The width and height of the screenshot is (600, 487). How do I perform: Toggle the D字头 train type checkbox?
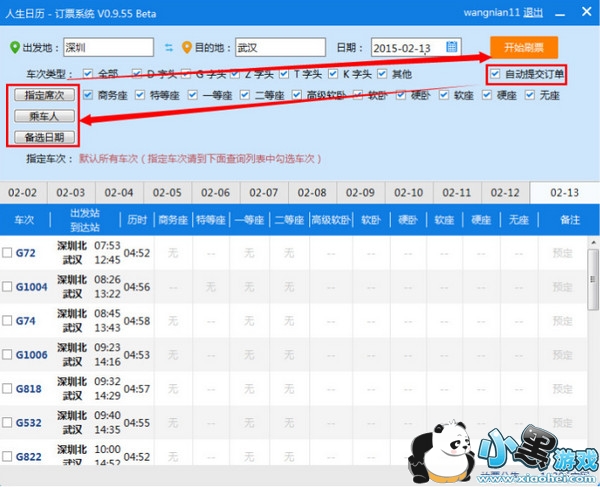point(137,73)
